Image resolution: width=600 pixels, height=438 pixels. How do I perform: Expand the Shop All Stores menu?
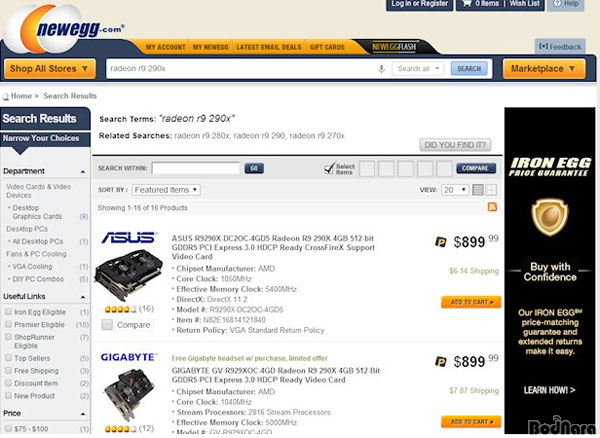click(49, 69)
